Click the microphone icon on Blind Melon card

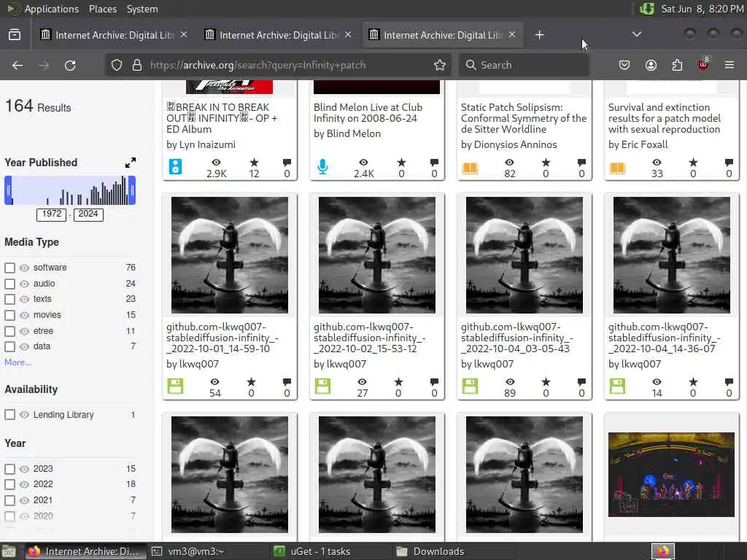point(322,167)
